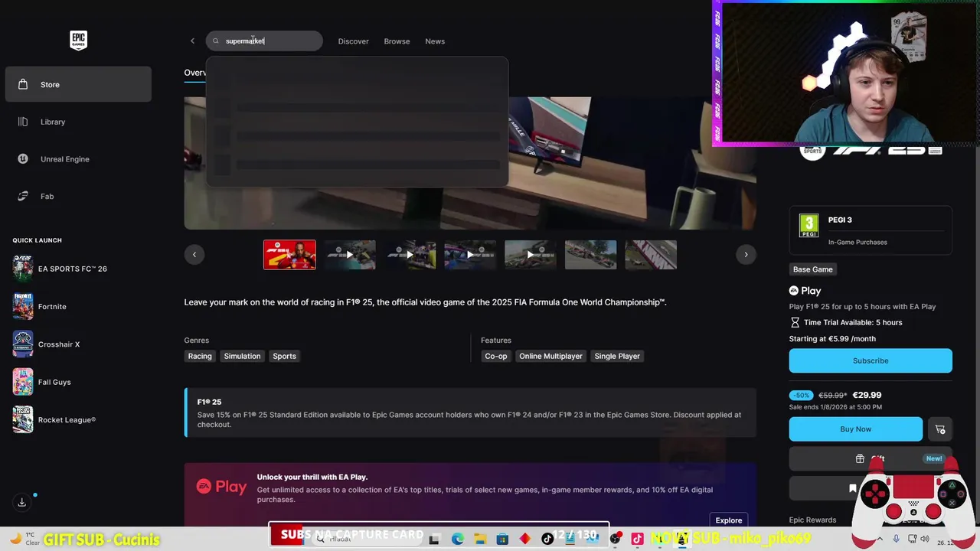Click the Gift button
980x551 pixels.
[871, 458]
